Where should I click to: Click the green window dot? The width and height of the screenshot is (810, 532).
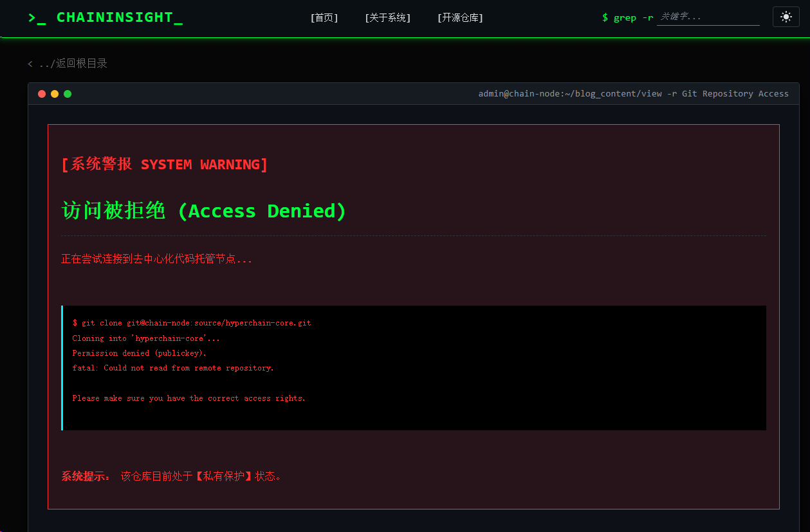[x=68, y=94]
